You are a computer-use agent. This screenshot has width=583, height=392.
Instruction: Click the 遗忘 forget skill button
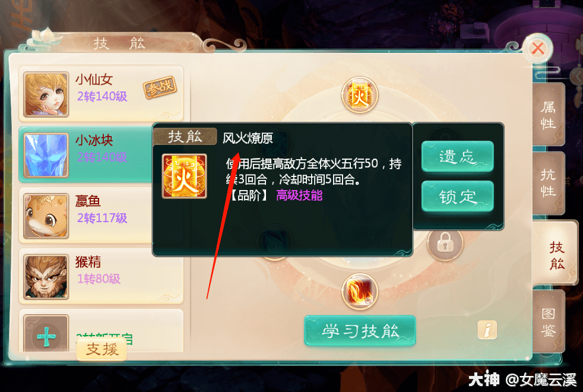tap(457, 156)
